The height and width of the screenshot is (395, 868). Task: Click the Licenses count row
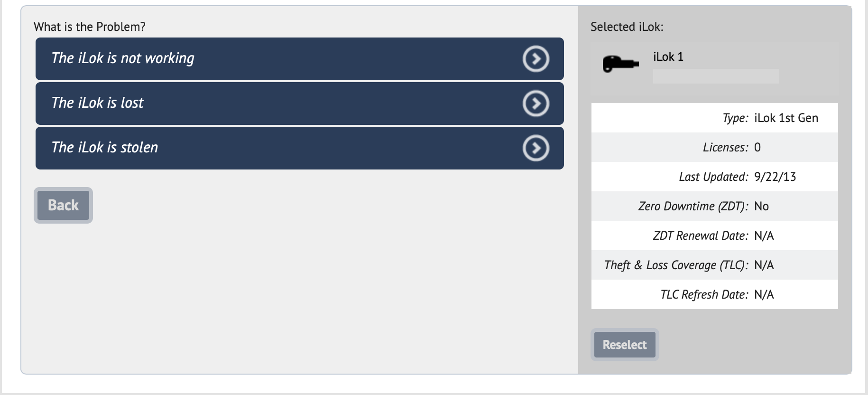pyautogui.click(x=715, y=147)
